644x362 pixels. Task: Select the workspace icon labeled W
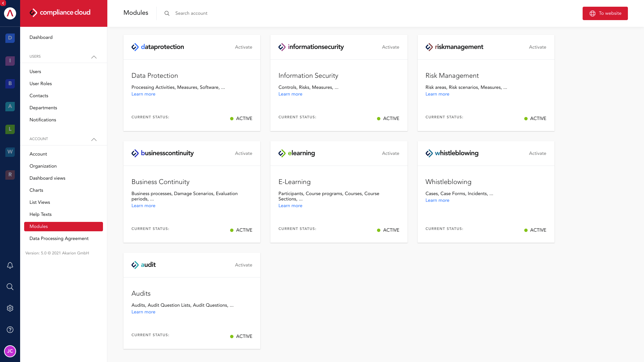click(10, 152)
